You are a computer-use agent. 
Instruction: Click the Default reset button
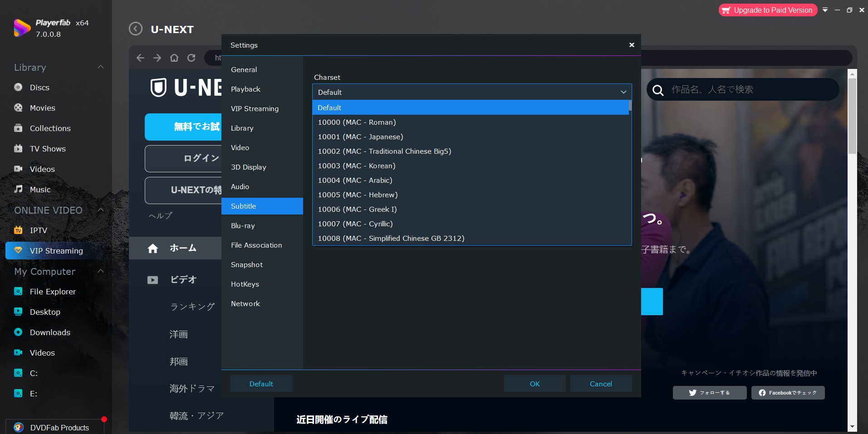click(261, 384)
